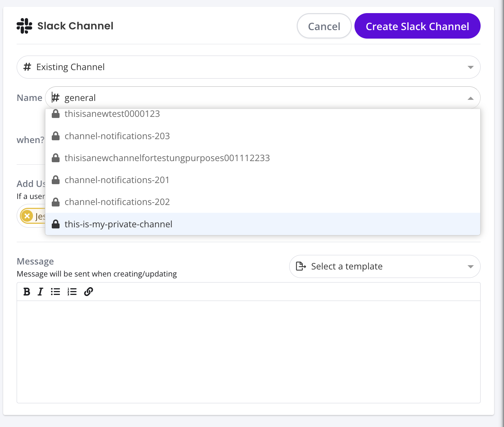
Task: Select channel-notifications-202 channel
Action: (x=117, y=202)
